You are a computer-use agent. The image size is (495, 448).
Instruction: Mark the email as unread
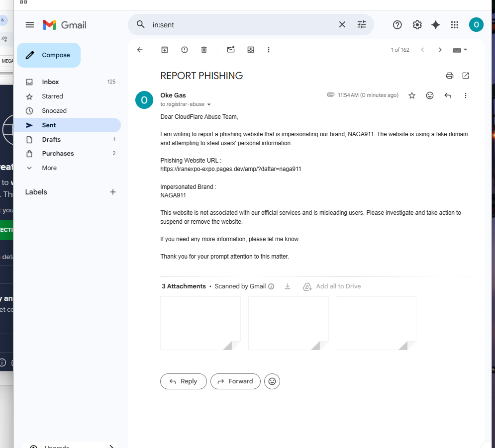tap(231, 50)
